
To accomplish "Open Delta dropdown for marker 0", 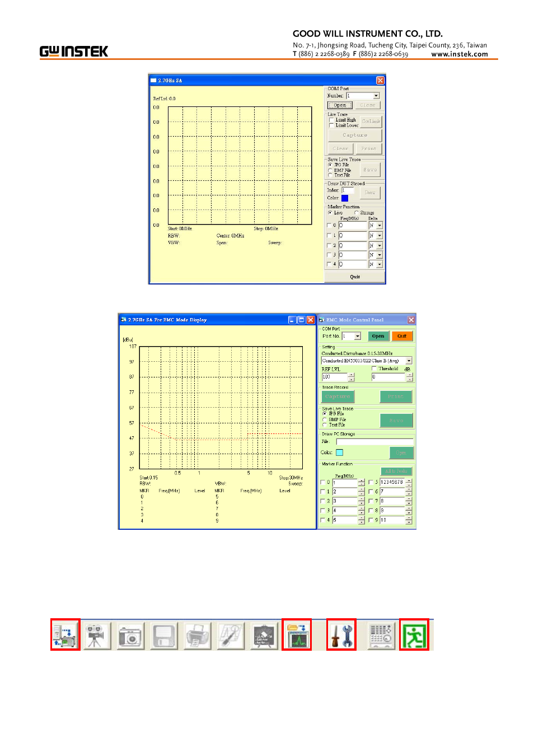I will tap(380, 226).
